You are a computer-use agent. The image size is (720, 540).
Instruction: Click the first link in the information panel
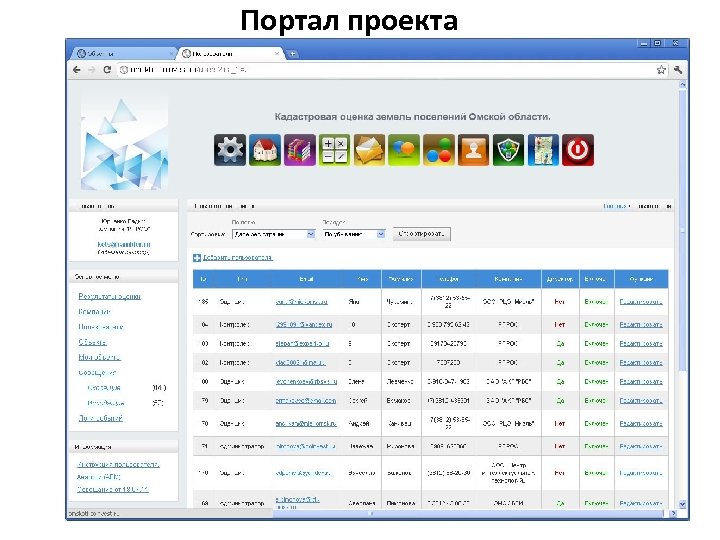point(118,464)
